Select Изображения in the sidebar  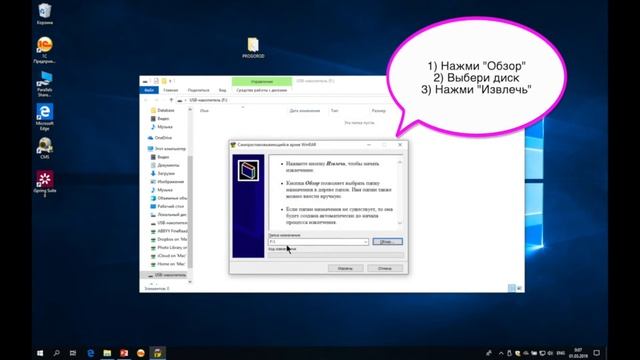click(167, 182)
